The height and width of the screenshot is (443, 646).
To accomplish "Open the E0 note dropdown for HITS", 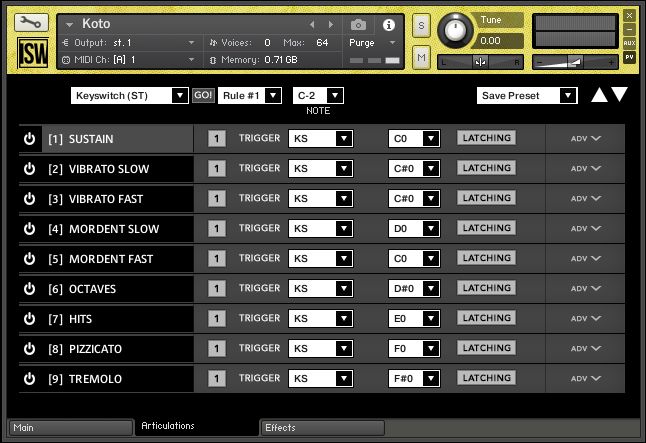I will pos(414,319).
